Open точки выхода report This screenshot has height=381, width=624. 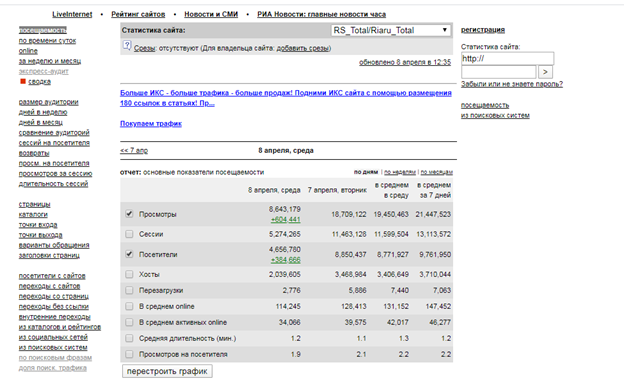41,235
